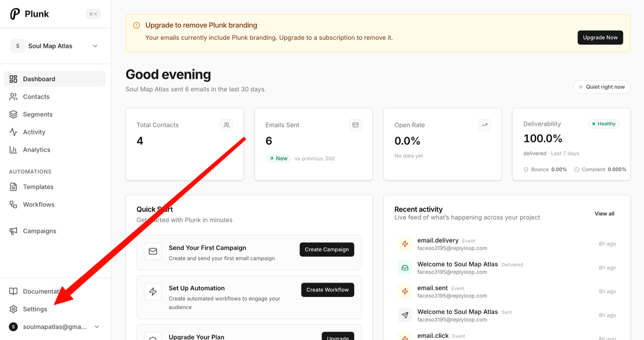Screen dimensions: 644x340
Task: Click View all in Recent activity
Action: [604, 214]
